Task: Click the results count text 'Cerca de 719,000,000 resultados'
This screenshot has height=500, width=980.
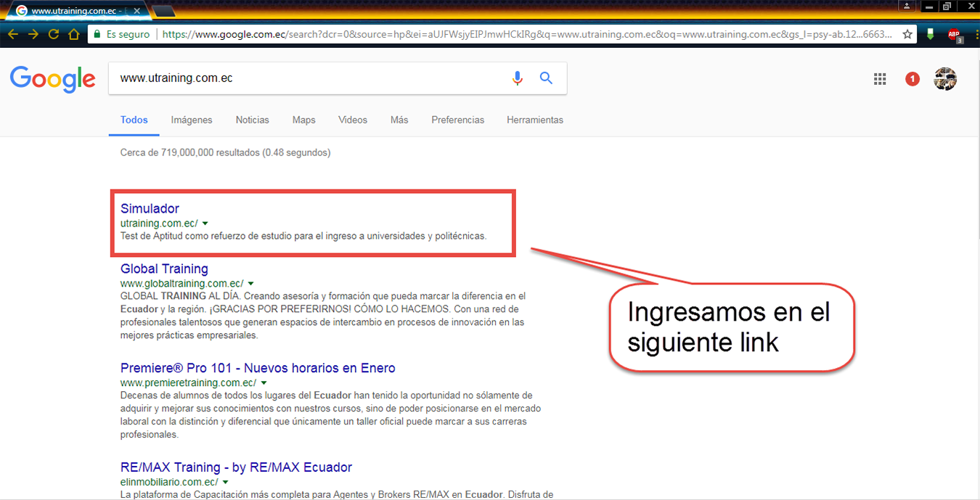Action: coord(191,153)
